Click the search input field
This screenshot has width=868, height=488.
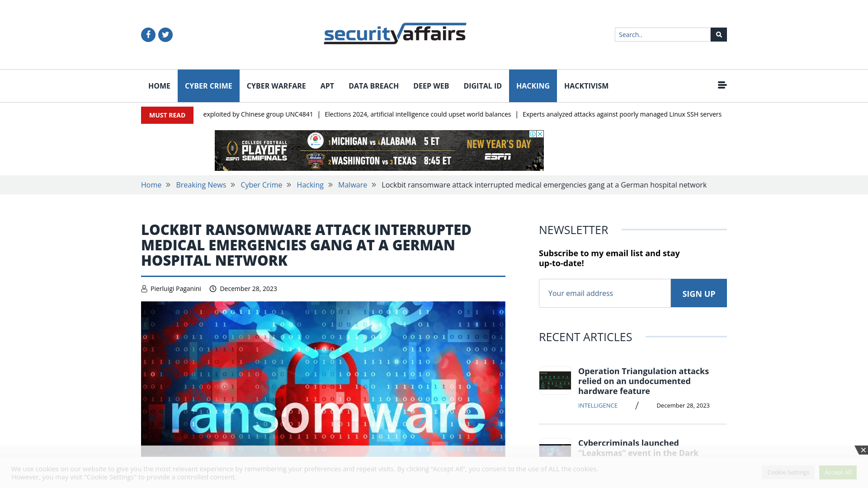tap(662, 34)
